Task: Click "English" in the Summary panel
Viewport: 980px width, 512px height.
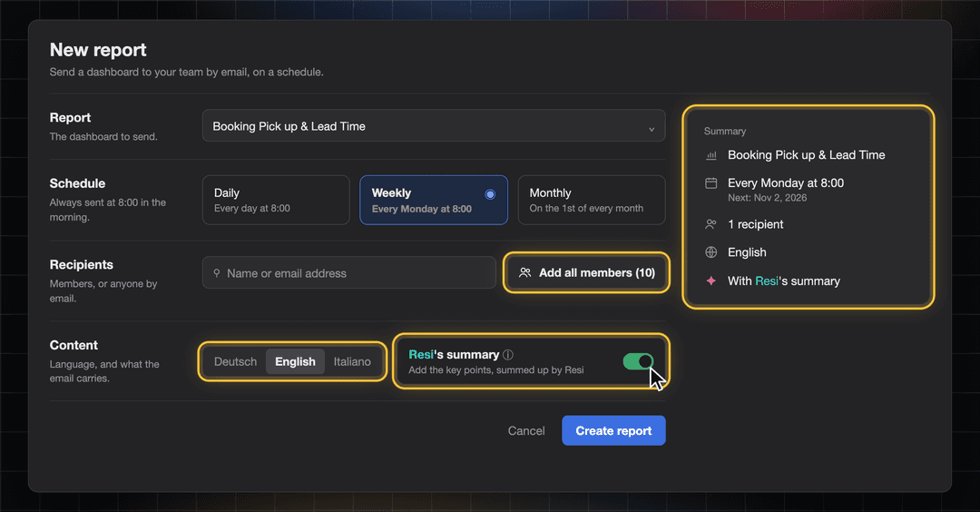Action: (x=747, y=252)
